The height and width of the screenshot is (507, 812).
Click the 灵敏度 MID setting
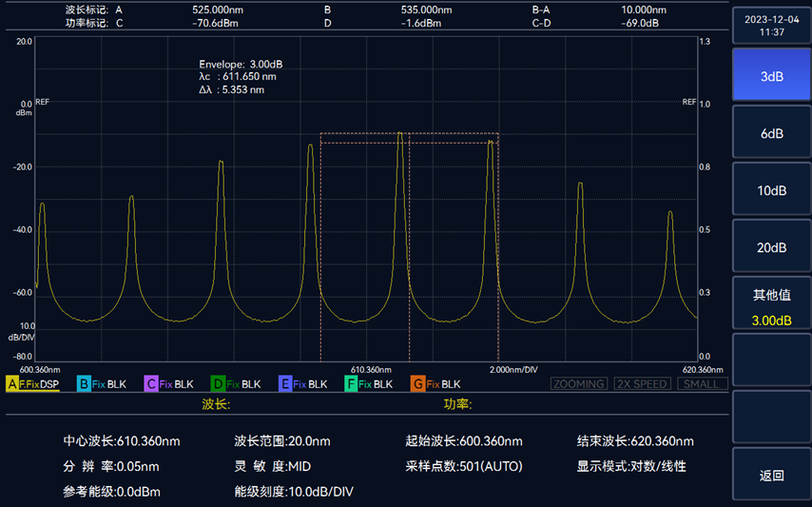[x=273, y=466]
